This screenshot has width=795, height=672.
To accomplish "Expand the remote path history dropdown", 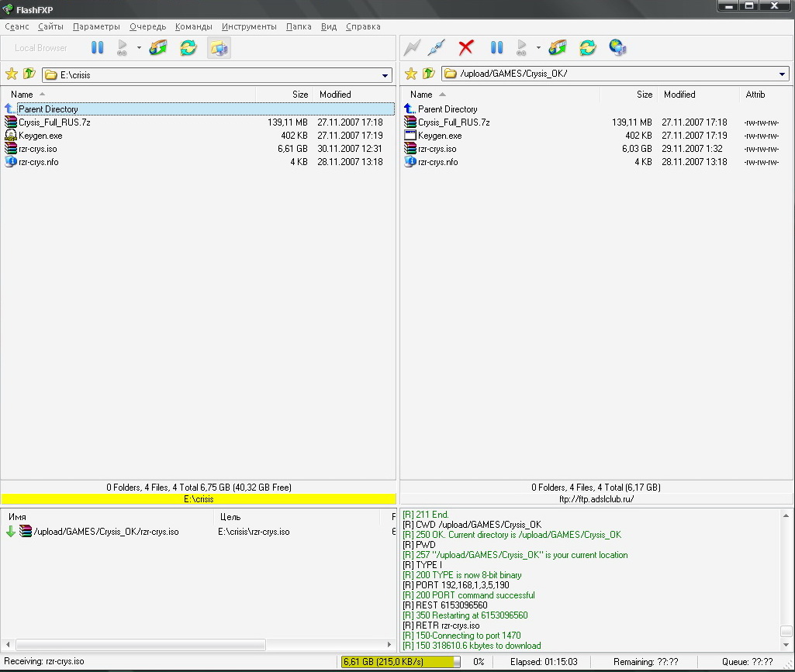I will (x=783, y=74).
